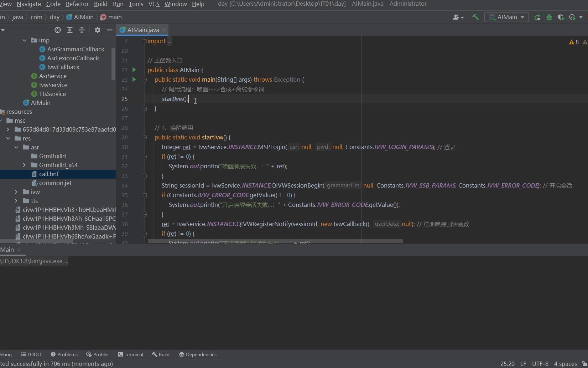Viewport: 588px width, 368px height.
Task: Expand the GrmBuilld_x64 folder
Action: coord(24,165)
